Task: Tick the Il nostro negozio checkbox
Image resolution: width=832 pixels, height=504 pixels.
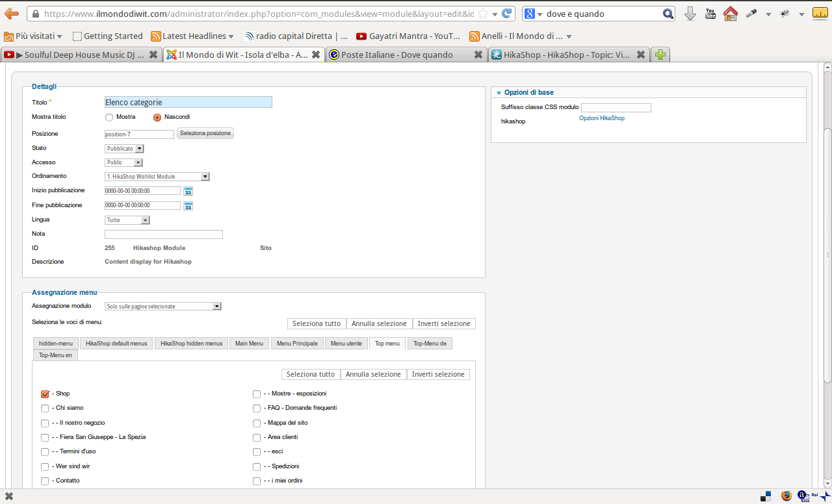Action: (x=45, y=423)
